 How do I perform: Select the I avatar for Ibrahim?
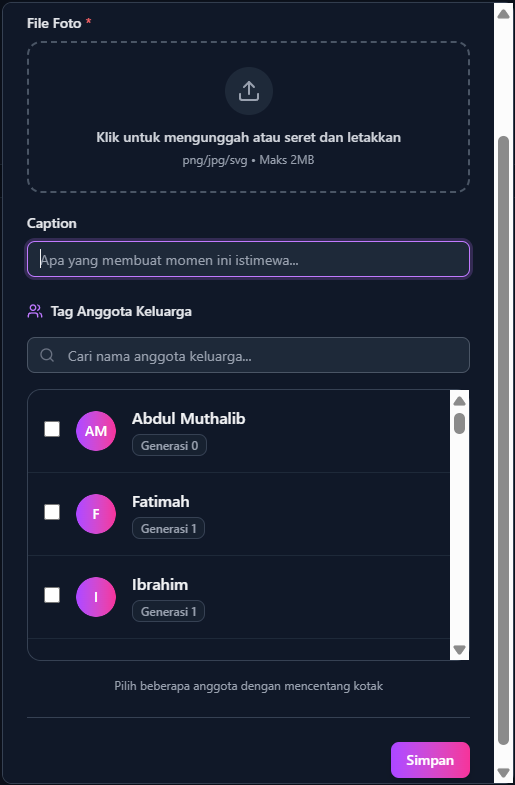[x=96, y=597]
